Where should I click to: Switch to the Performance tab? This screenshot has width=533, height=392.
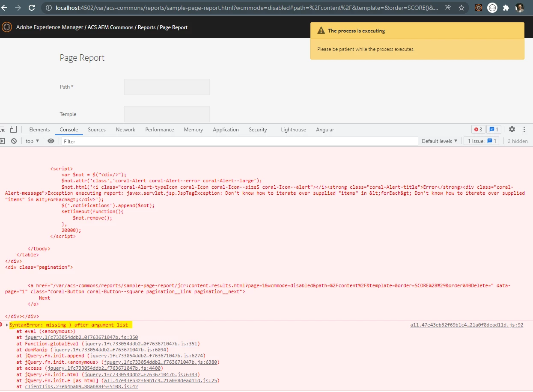click(159, 129)
